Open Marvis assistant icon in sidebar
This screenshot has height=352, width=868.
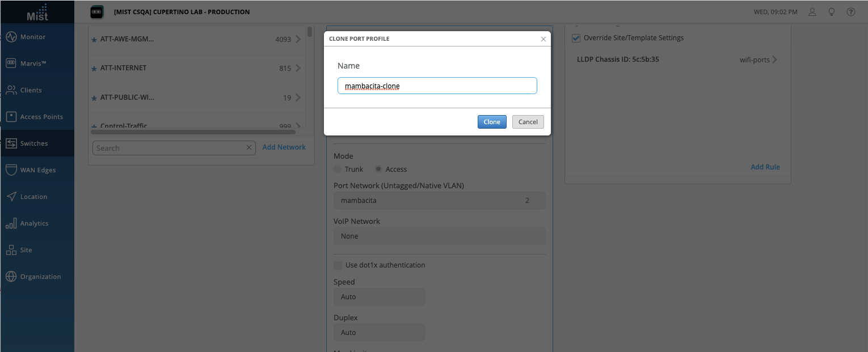tap(11, 63)
